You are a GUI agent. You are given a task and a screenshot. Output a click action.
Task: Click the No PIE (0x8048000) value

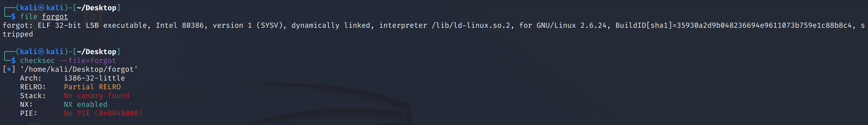point(103,113)
